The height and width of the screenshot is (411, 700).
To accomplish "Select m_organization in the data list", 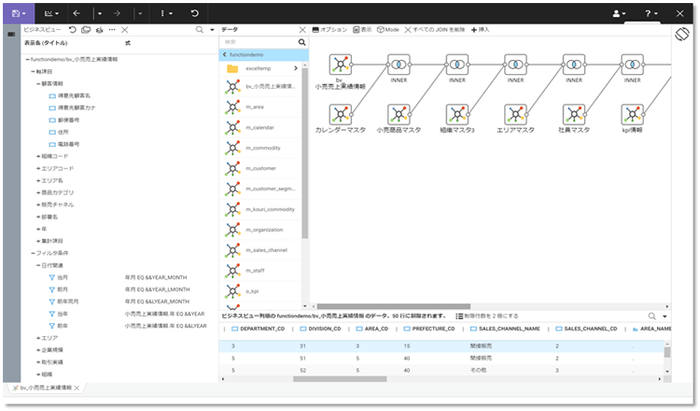I will point(261,230).
